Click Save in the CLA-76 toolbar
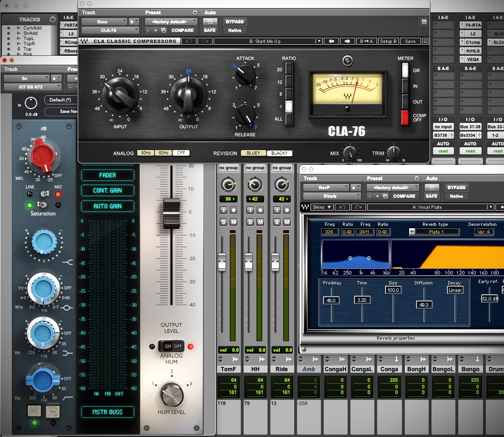 410,41
